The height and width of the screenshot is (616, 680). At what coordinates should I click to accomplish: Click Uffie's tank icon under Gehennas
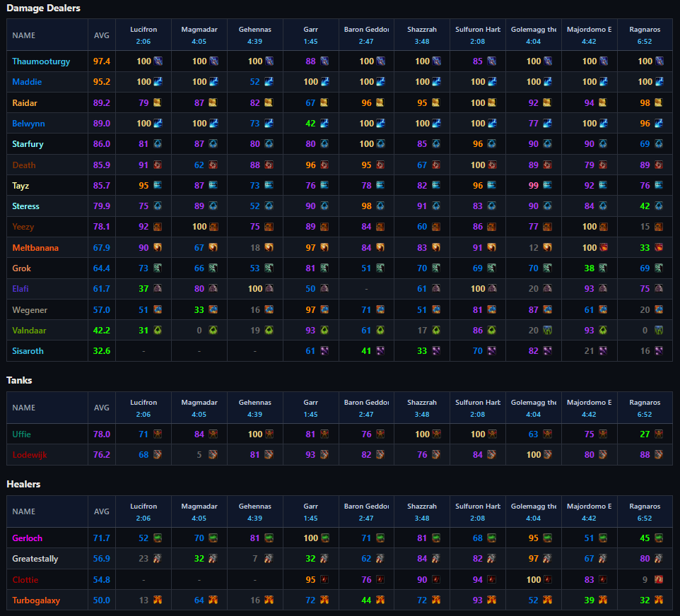[269, 434]
